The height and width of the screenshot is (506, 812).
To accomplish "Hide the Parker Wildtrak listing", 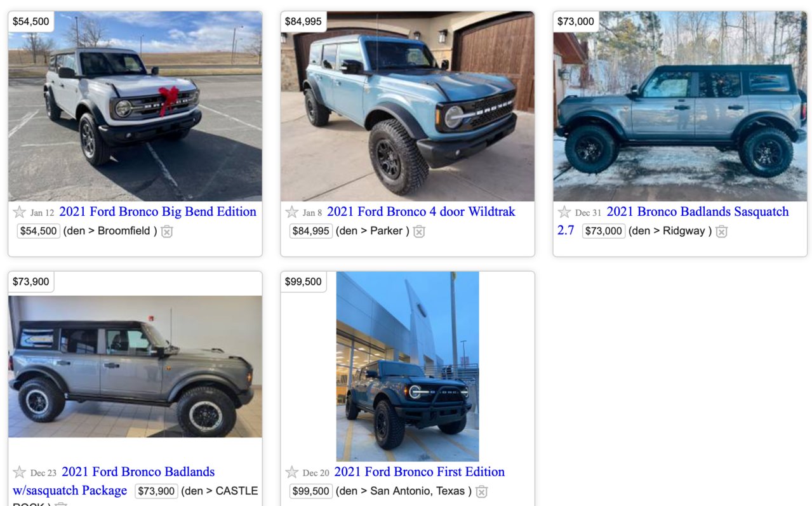I will (x=419, y=231).
